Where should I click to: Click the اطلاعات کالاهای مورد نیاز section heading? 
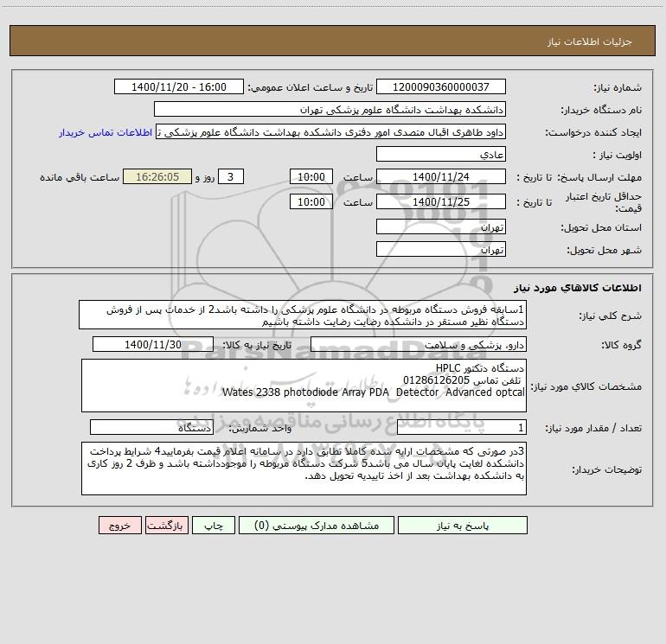click(577, 288)
